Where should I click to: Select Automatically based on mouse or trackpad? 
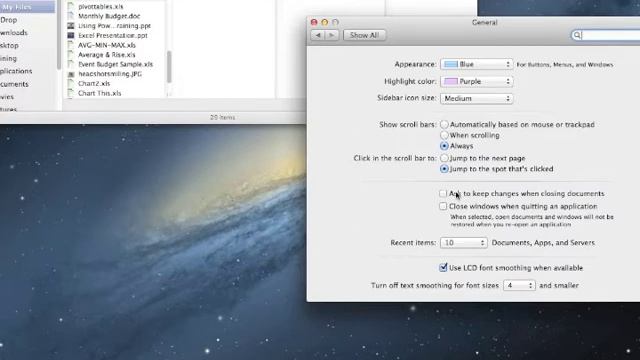tap(444, 124)
